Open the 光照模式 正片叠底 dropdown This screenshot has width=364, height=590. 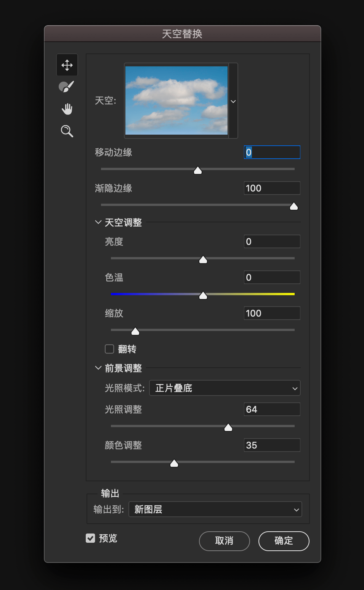[225, 388]
